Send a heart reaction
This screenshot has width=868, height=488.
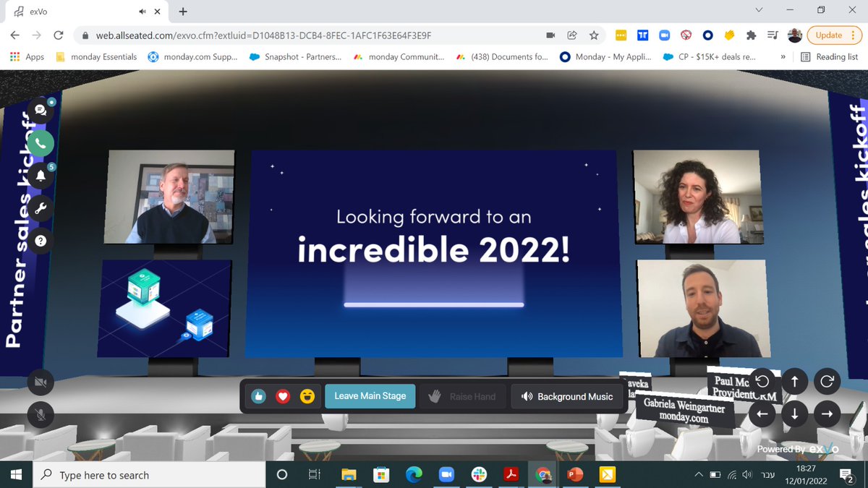283,396
